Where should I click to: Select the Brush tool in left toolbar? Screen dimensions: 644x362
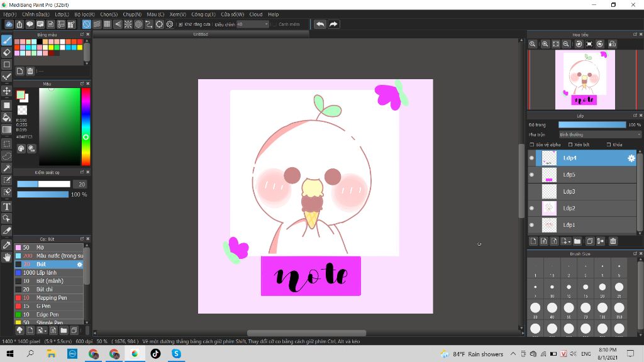click(6, 40)
